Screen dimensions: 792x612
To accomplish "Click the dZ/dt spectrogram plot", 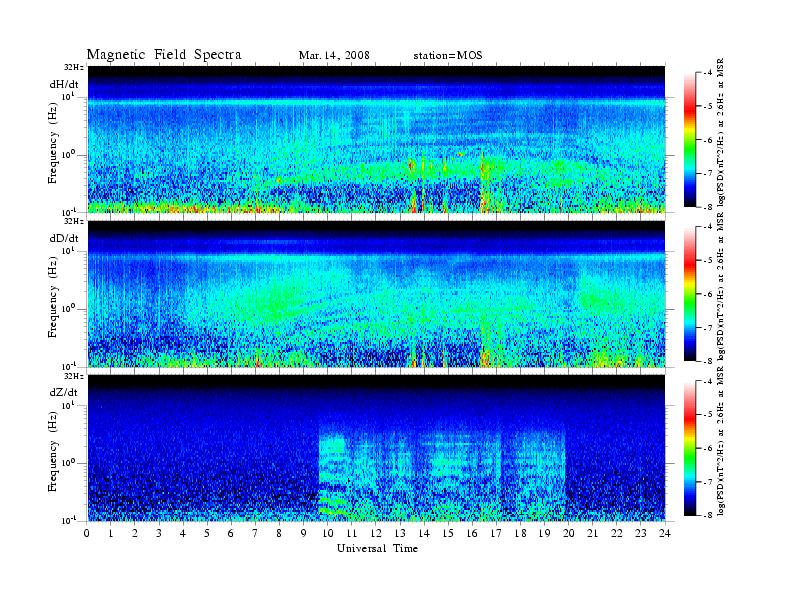I will [376, 448].
